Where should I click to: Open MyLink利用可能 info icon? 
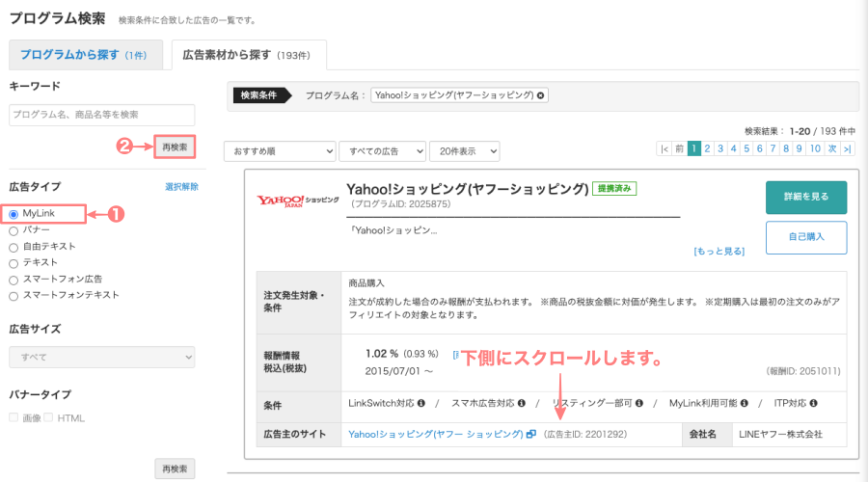(745, 403)
